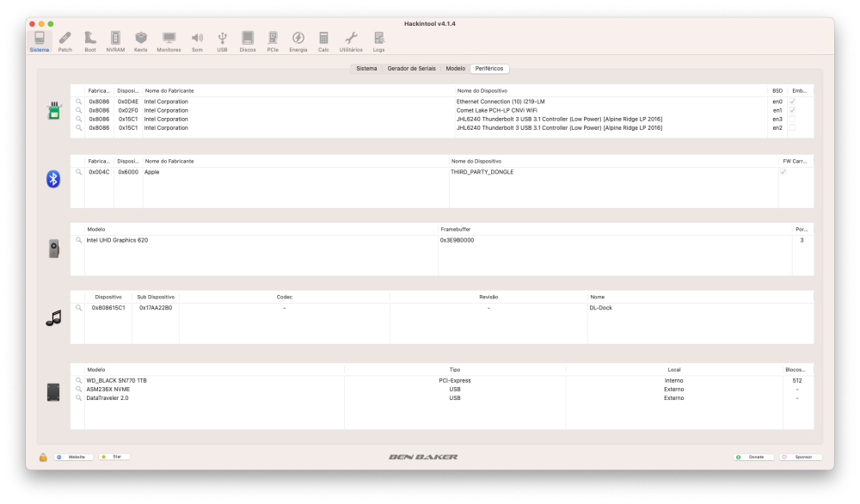Viewport: 860px width, 504px height.
Task: Select WD_BLACK SN770 1TB disk row
Action: (x=441, y=380)
